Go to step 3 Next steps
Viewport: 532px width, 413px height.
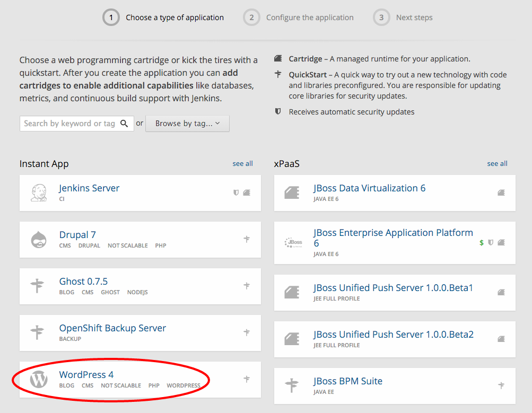coord(403,17)
